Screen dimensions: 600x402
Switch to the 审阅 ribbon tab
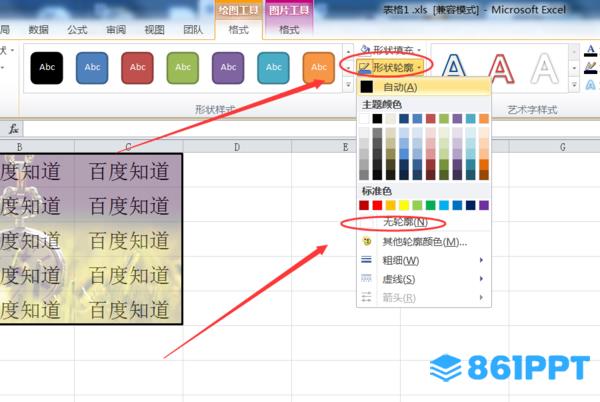(x=116, y=29)
